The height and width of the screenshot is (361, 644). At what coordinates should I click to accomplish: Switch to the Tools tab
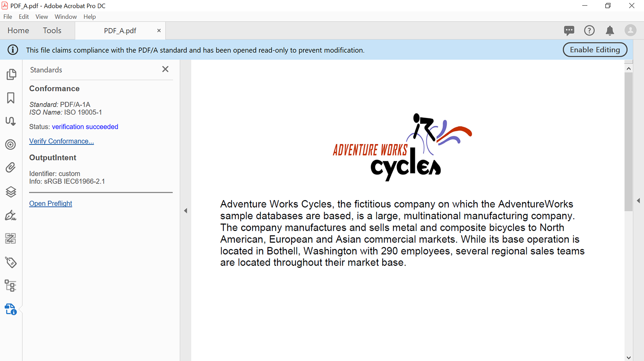[52, 31]
